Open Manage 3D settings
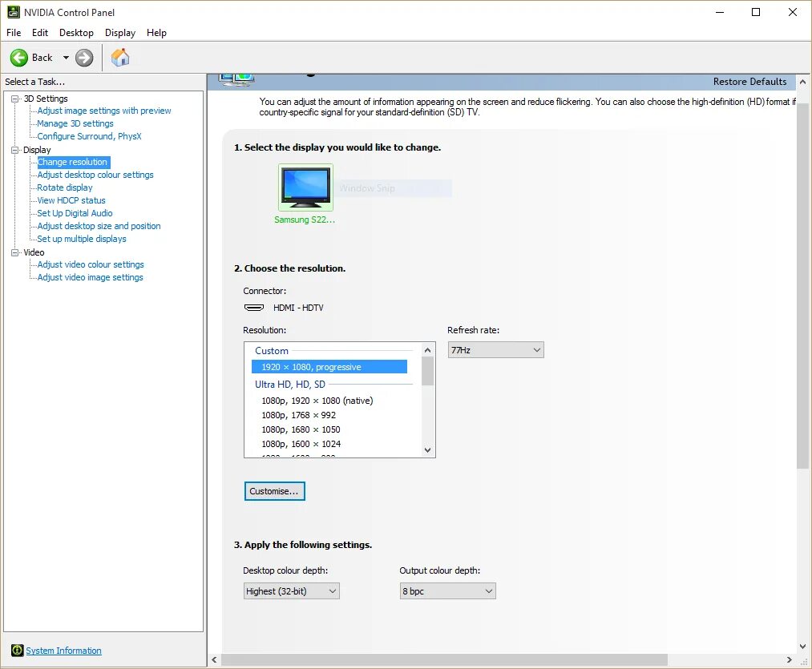 (75, 123)
